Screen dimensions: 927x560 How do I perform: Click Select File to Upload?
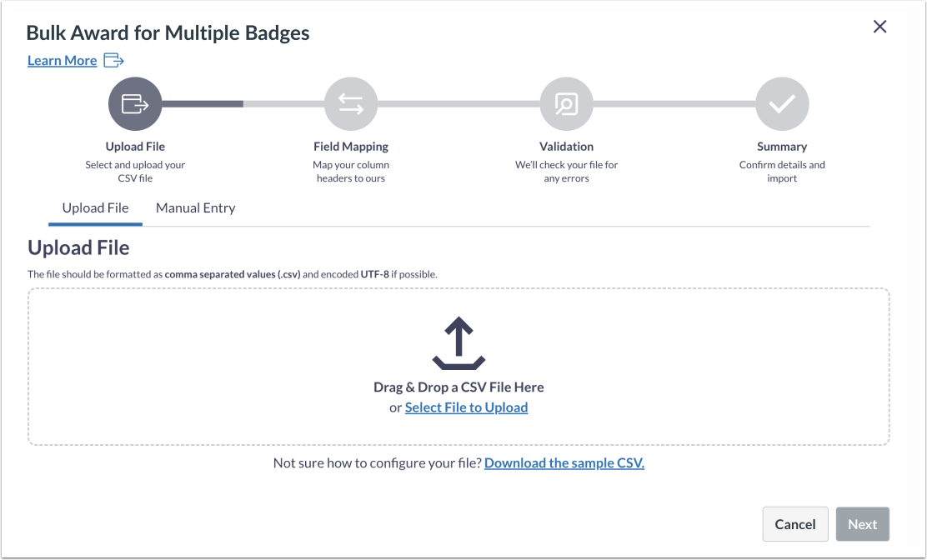tap(466, 407)
